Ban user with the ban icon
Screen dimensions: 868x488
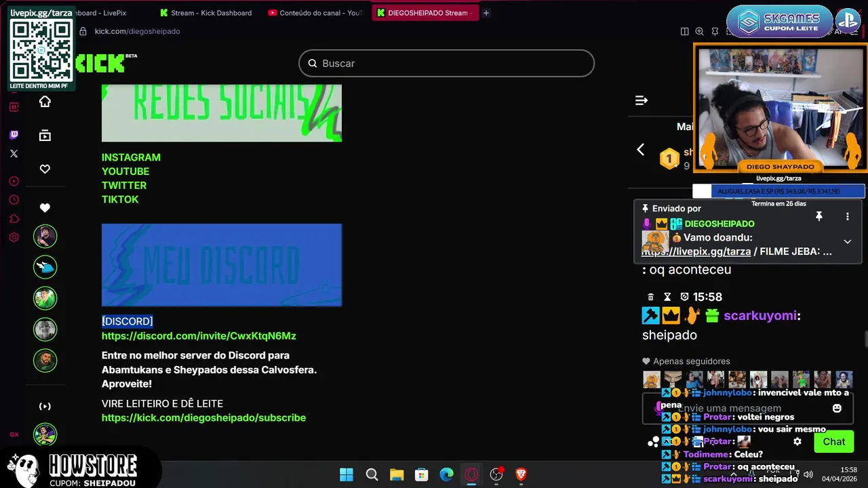(x=684, y=297)
